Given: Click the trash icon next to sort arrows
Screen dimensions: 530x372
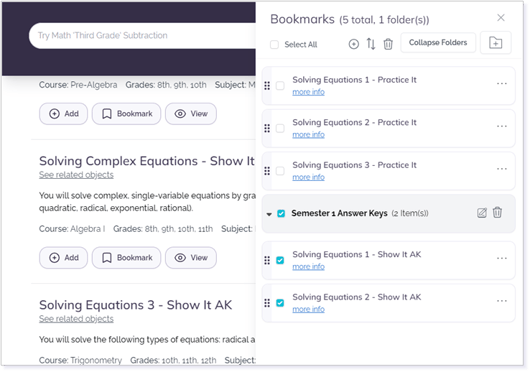Looking at the screenshot, I should (x=388, y=44).
